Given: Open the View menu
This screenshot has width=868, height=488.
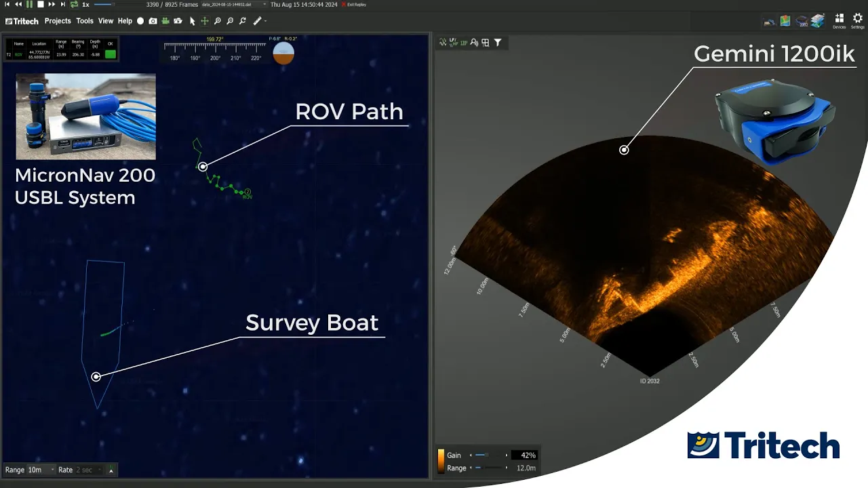Looking at the screenshot, I should (x=106, y=21).
